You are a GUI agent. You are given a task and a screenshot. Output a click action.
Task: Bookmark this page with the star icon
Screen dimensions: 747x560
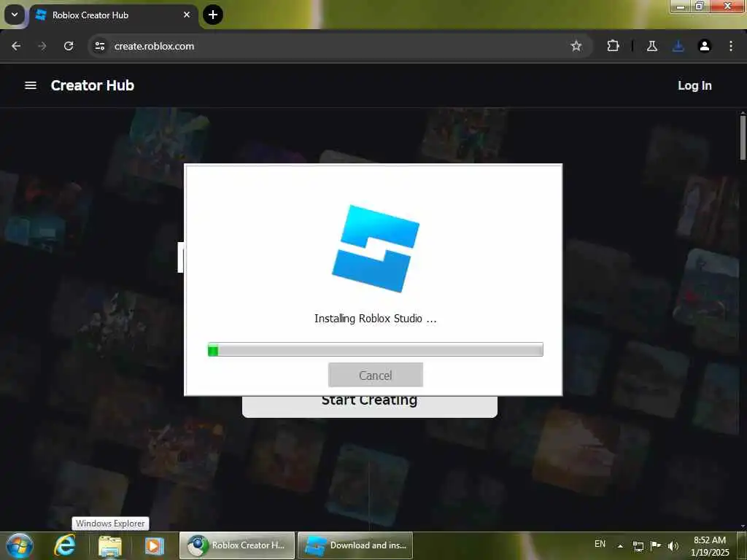click(576, 46)
